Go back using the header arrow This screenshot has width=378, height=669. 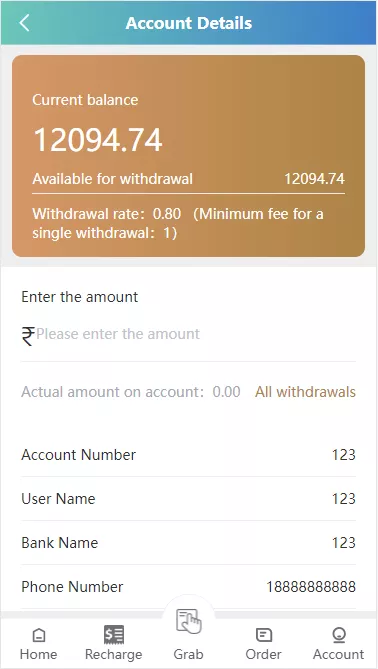click(x=24, y=23)
